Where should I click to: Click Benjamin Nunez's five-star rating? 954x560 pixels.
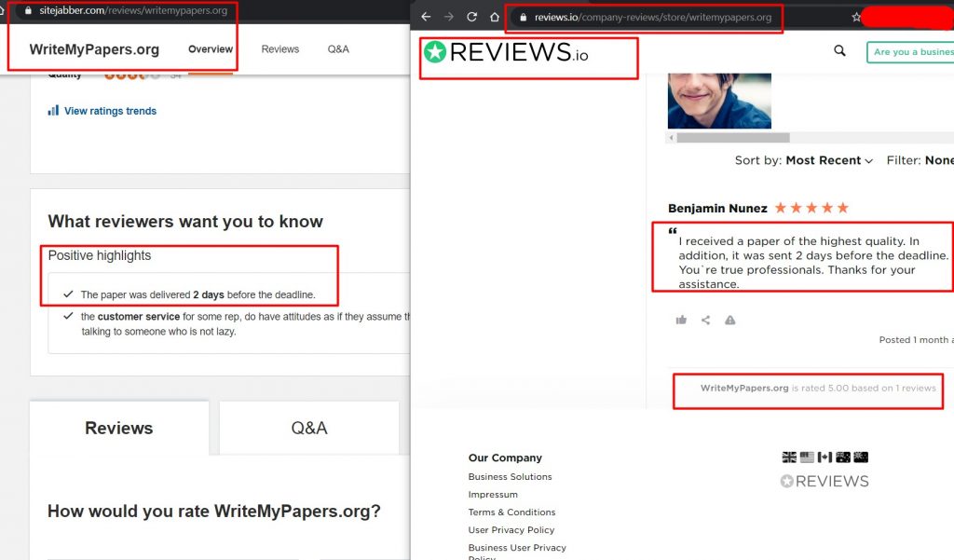click(811, 208)
